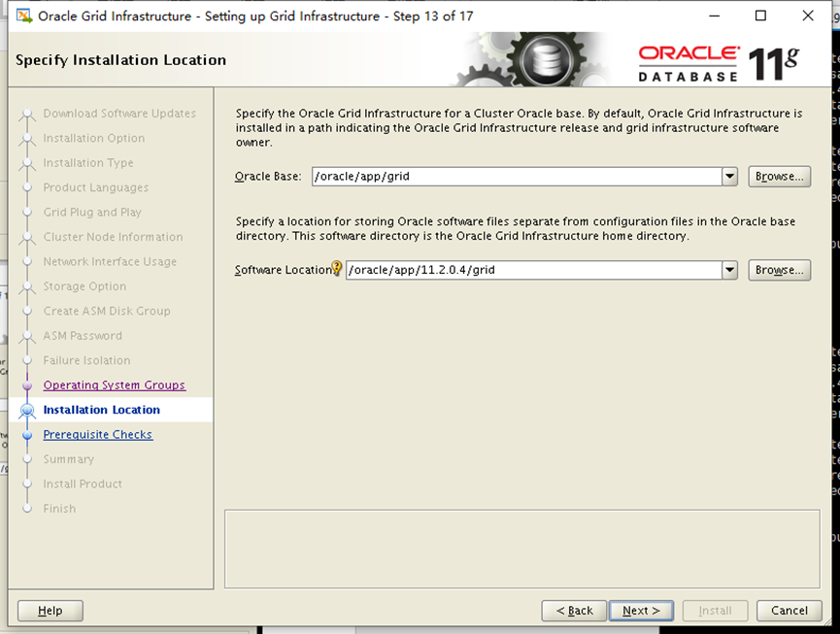Click the Storage Option step label
This screenshot has height=634, width=840.
(84, 286)
